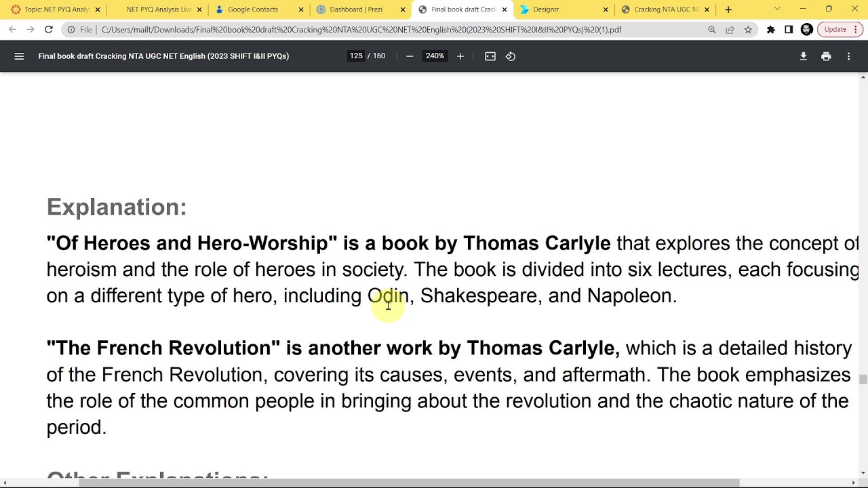Open PDF viewer more actions menu
This screenshot has width=868, height=488.
(848, 56)
